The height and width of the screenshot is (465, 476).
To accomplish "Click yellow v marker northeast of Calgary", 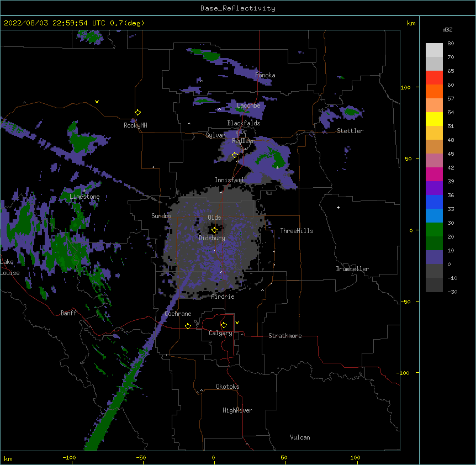I will pos(237,323).
